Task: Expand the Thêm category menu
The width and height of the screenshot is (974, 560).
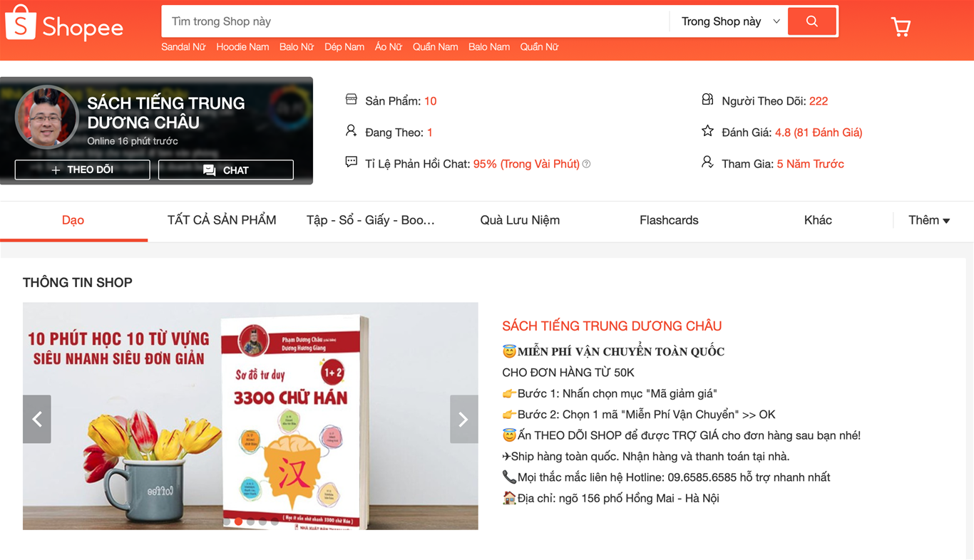Action: click(x=929, y=220)
